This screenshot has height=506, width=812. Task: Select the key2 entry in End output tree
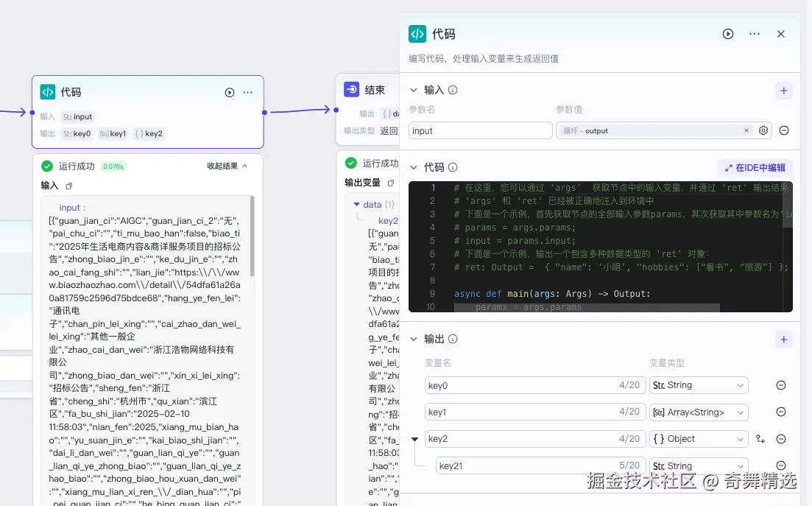pos(389,221)
